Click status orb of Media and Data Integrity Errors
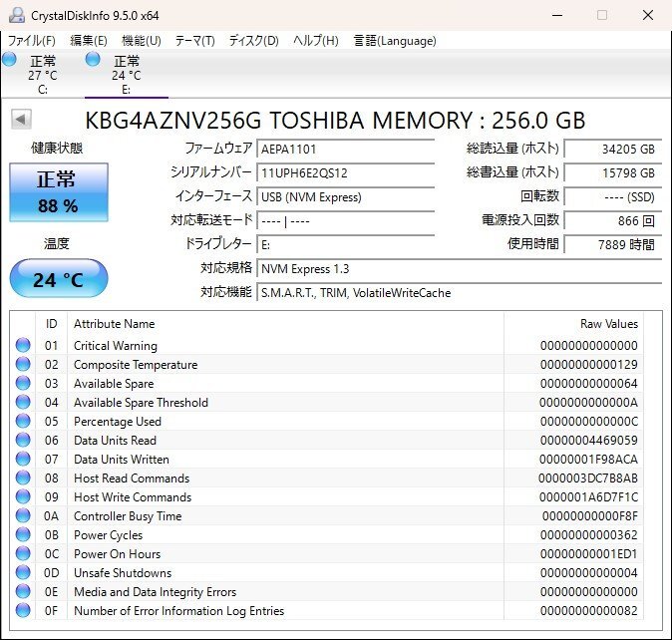This screenshot has width=672, height=640. [x=23, y=591]
